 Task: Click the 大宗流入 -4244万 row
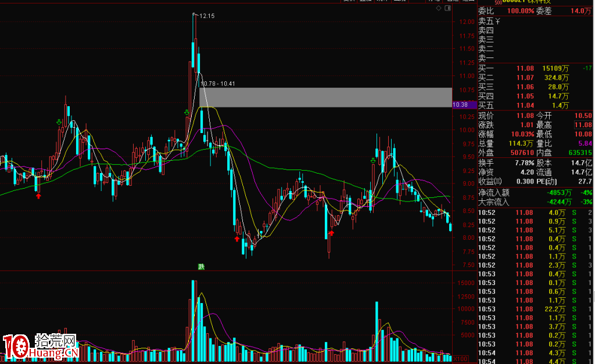pos(535,202)
